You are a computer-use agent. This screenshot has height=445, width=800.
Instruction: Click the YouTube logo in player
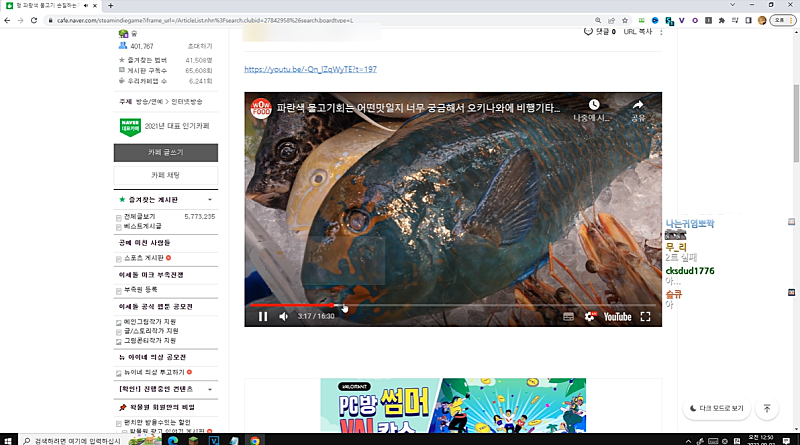click(616, 317)
